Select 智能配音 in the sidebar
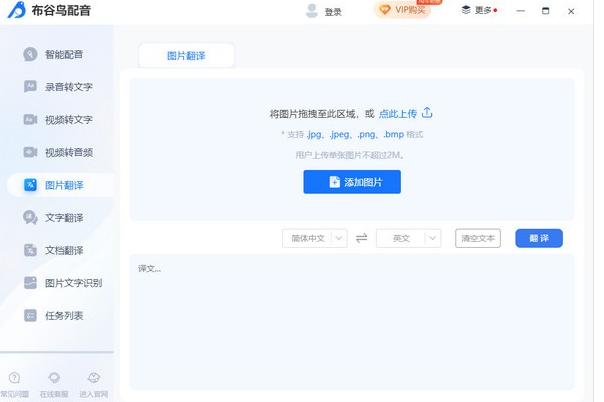The width and height of the screenshot is (604, 402). [64, 55]
